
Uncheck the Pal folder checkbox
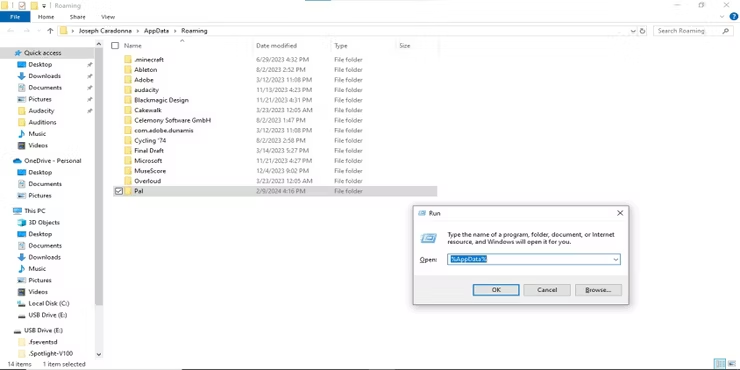coord(118,191)
